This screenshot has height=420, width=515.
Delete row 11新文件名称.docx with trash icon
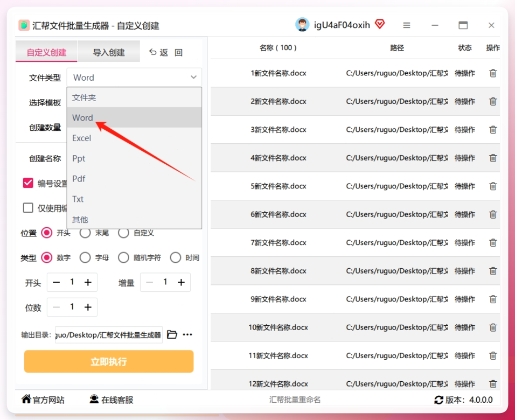(x=493, y=355)
